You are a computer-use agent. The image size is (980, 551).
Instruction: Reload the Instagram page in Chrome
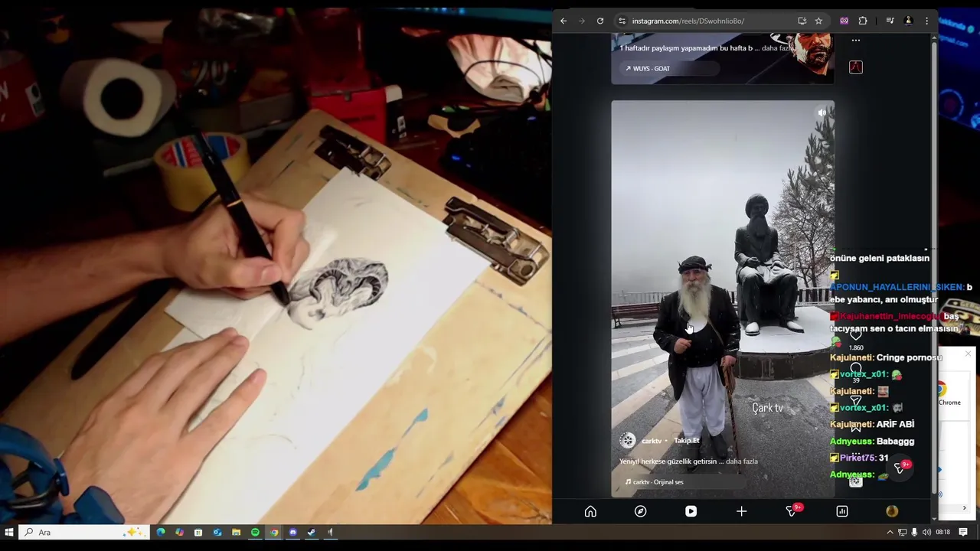[600, 21]
